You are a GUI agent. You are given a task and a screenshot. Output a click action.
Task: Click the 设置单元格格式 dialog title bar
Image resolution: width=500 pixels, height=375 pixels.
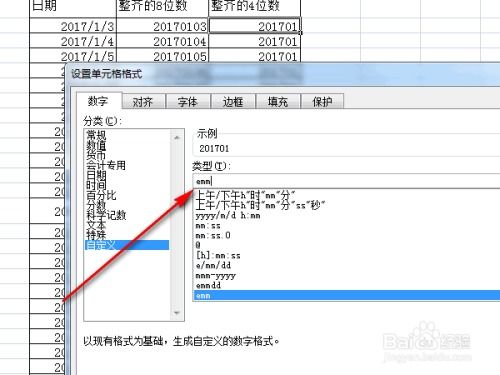pos(283,74)
